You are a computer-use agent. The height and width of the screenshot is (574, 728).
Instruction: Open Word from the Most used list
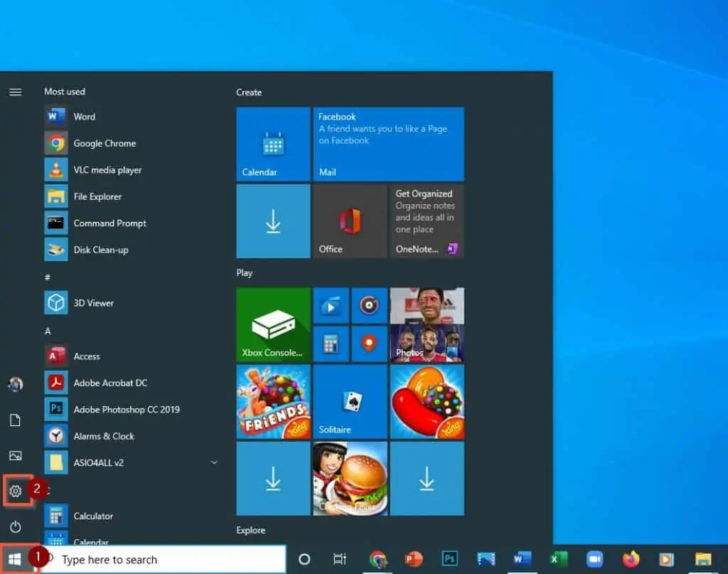click(132, 117)
